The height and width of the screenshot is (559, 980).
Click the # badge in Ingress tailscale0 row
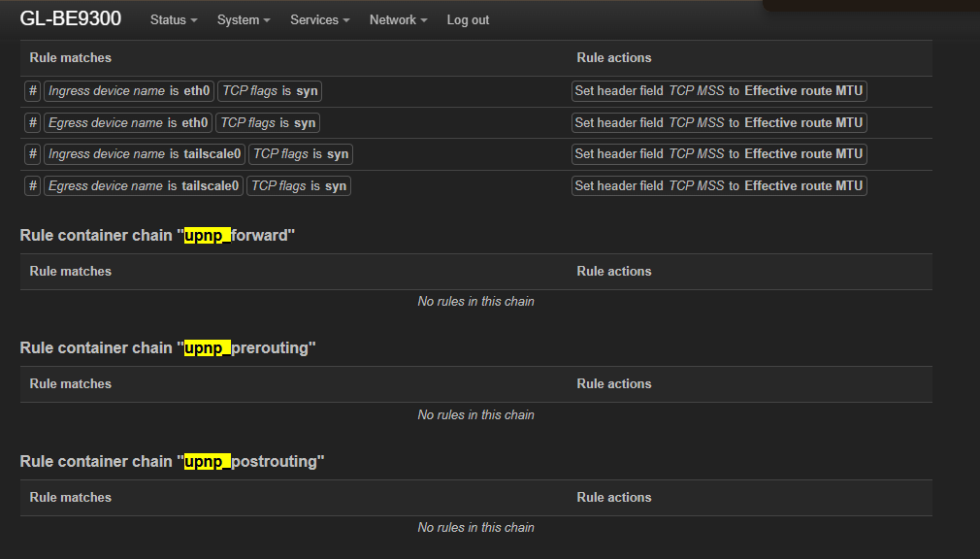click(32, 154)
